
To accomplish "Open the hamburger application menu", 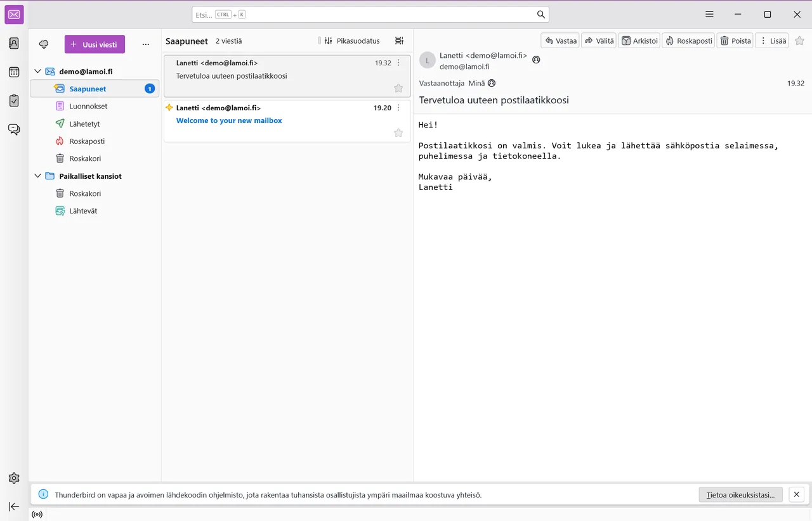I will point(710,15).
